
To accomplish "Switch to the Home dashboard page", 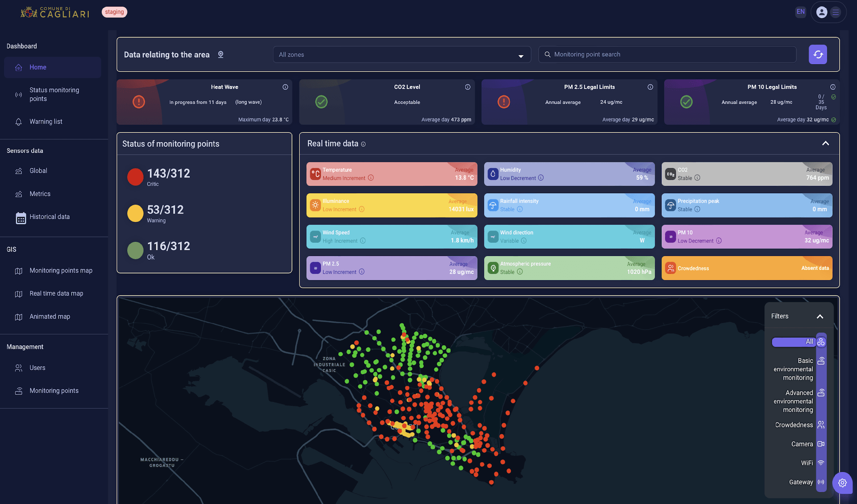I will pos(37,67).
